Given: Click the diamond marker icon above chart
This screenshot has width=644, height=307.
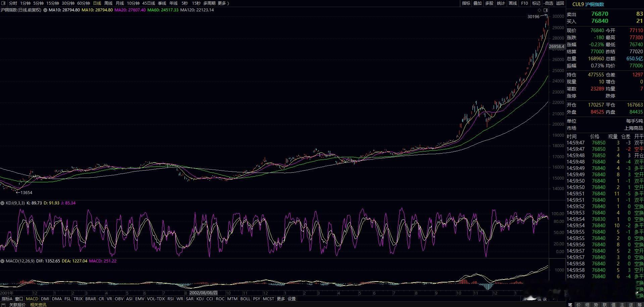Looking at the screenshot, I should coord(540,10).
